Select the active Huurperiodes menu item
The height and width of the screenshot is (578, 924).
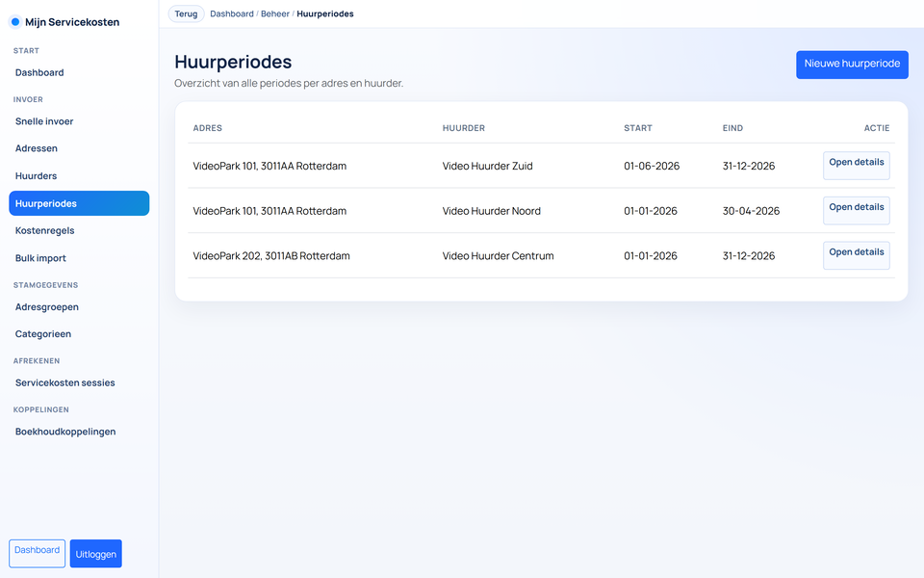click(79, 203)
